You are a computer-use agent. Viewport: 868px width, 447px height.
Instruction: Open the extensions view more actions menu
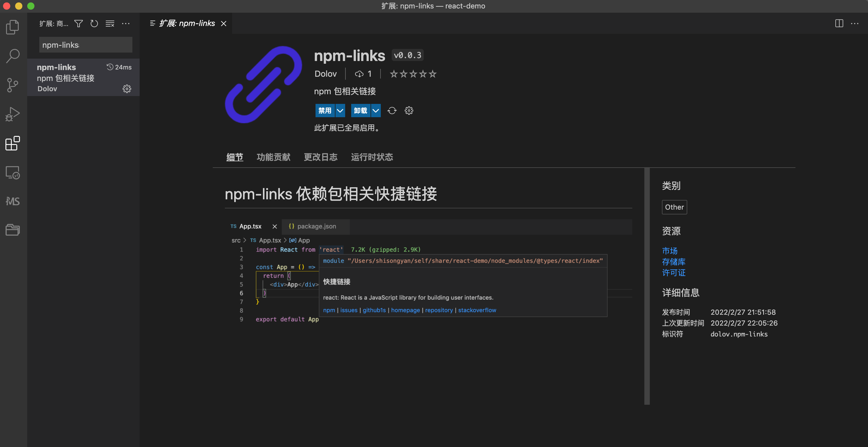click(126, 24)
